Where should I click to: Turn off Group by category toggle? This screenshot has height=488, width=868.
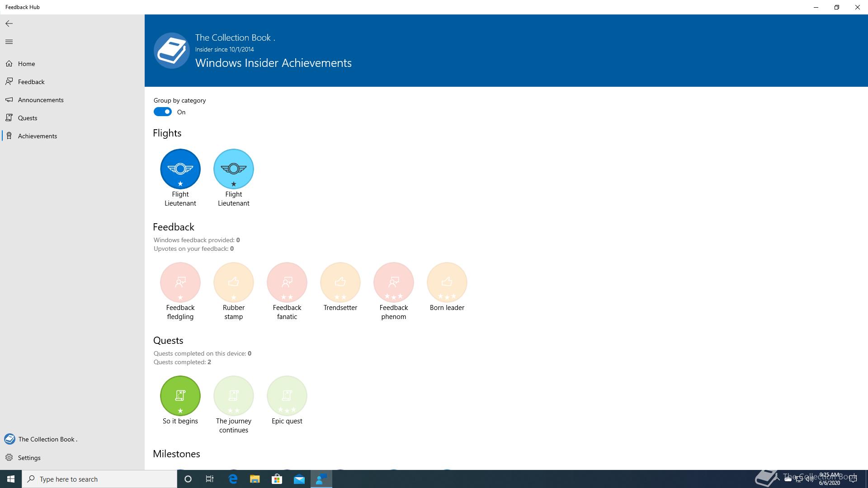pyautogui.click(x=163, y=112)
